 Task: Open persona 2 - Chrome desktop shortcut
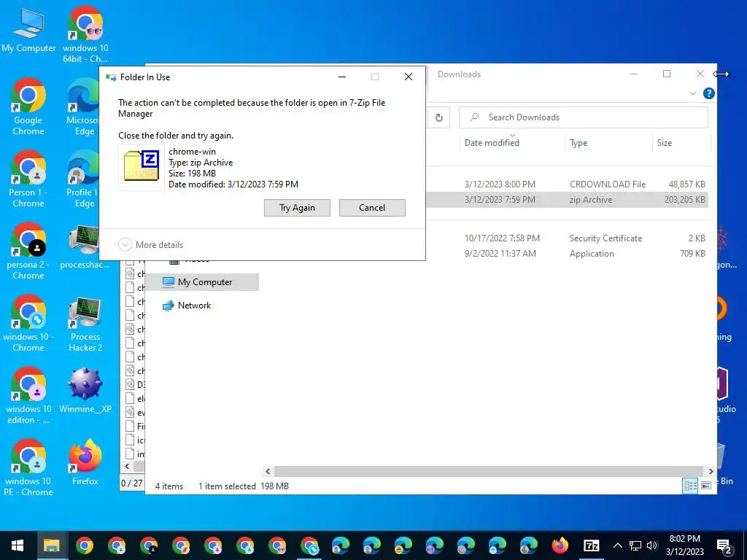28,252
